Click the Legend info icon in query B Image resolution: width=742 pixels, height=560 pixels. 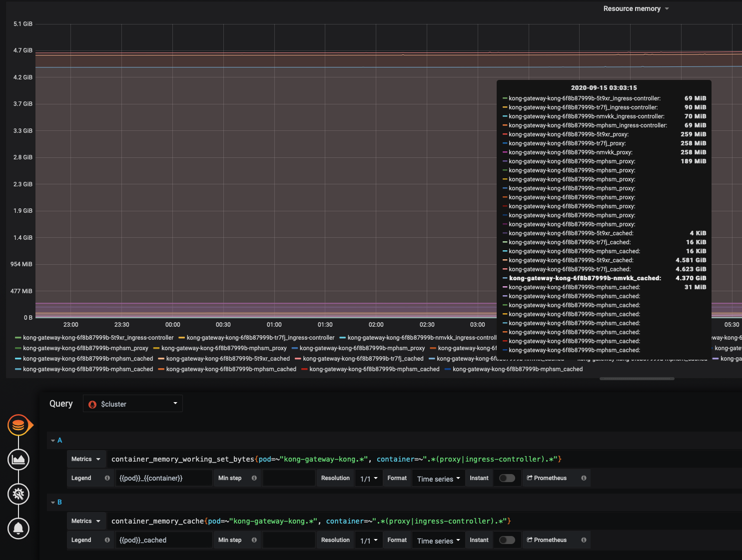coord(107,540)
